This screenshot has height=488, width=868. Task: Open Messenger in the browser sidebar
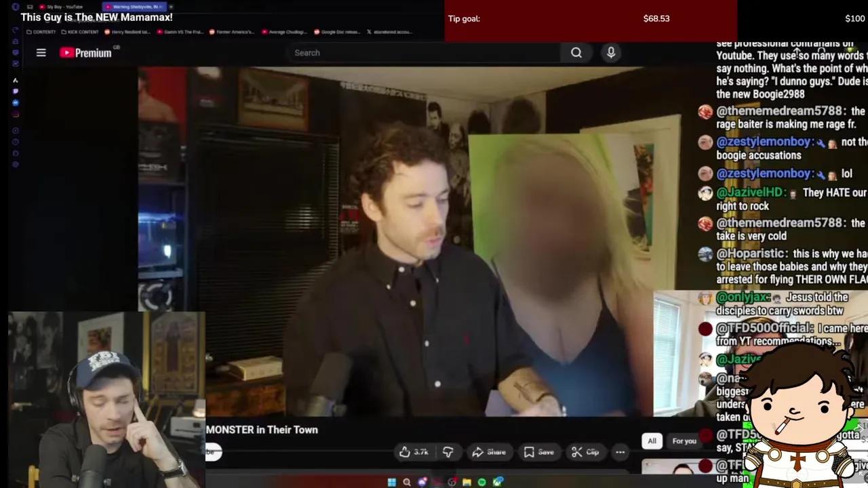[x=15, y=102]
